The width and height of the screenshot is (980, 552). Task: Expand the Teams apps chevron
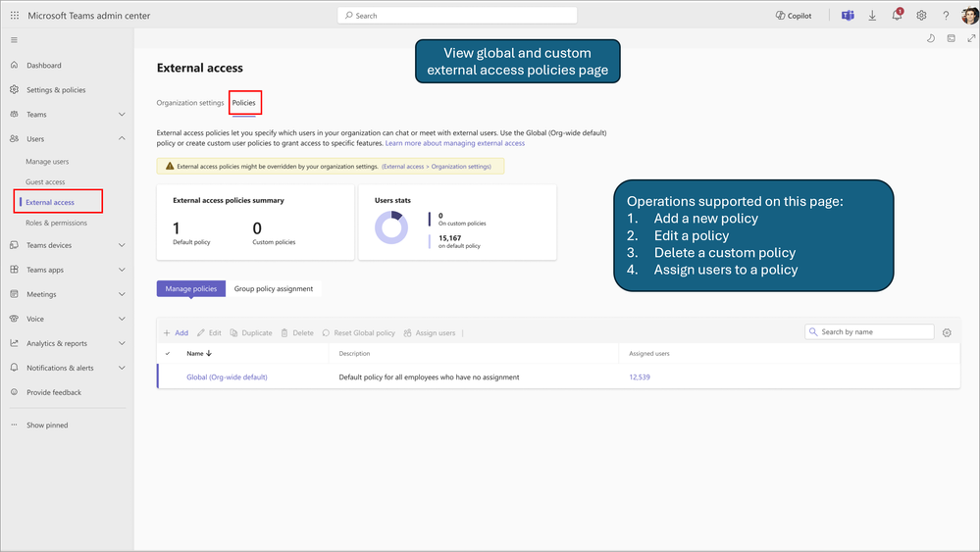click(x=122, y=270)
